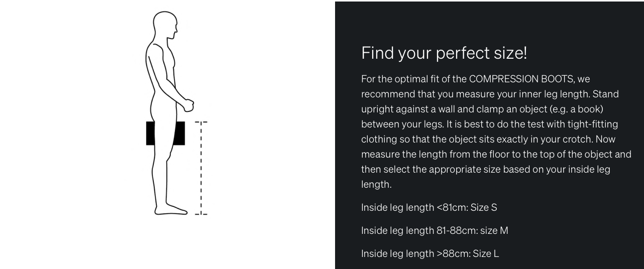Viewport: 644px width, 269px height.
Task: Click the figure's foot on the floor
Action: [x=173, y=209]
